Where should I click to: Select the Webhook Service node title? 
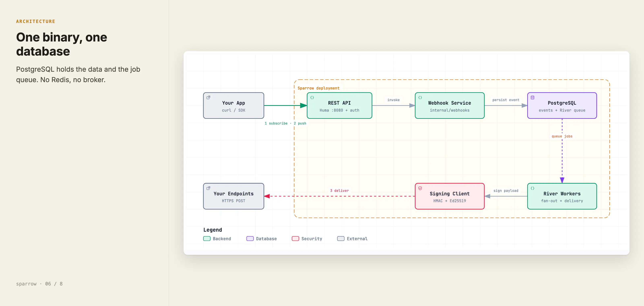(450, 103)
